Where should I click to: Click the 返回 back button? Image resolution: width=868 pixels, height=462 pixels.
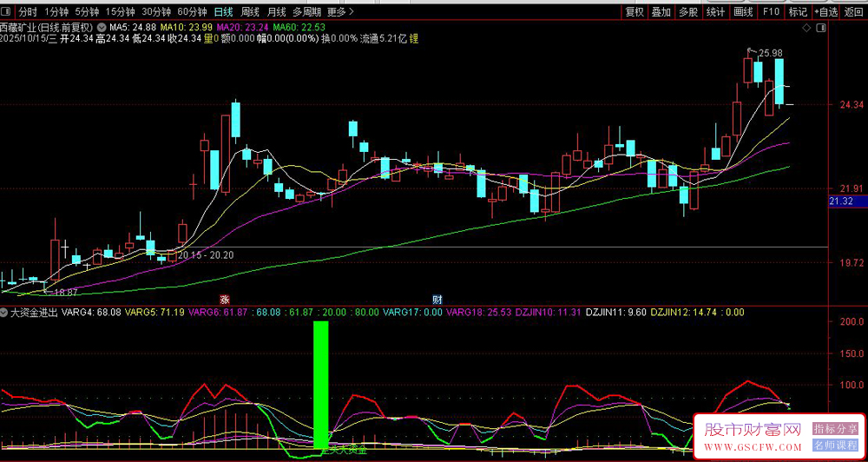click(853, 12)
